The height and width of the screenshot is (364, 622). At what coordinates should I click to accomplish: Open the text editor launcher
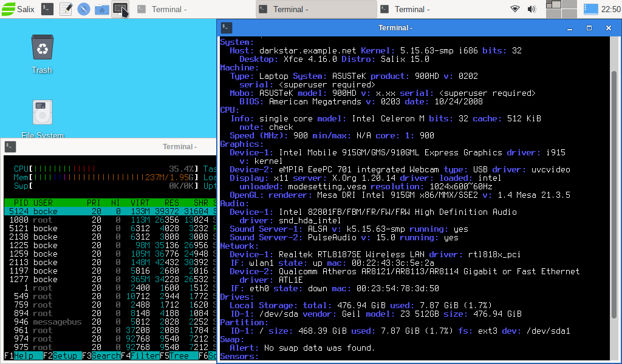click(66, 9)
